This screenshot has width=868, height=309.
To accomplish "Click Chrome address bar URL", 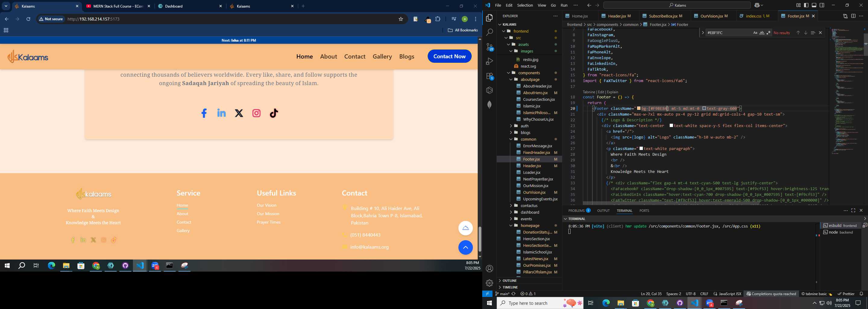I will coord(94,19).
